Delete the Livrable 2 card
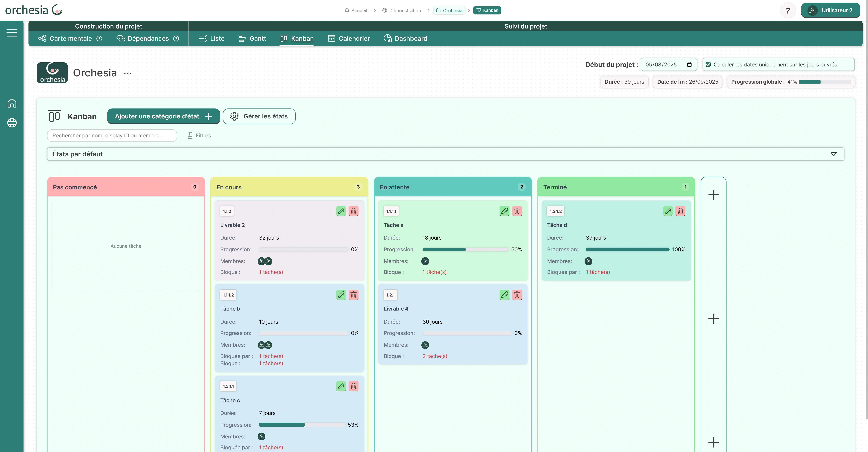 point(354,211)
